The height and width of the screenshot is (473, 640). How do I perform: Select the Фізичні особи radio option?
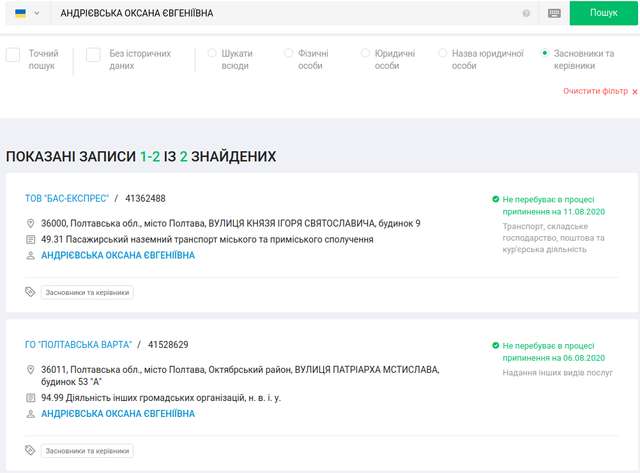coord(289,53)
